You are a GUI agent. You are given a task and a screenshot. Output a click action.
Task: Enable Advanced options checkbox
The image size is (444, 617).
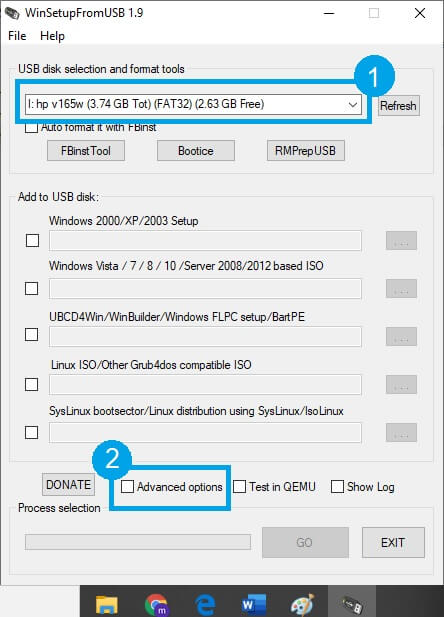tap(127, 486)
